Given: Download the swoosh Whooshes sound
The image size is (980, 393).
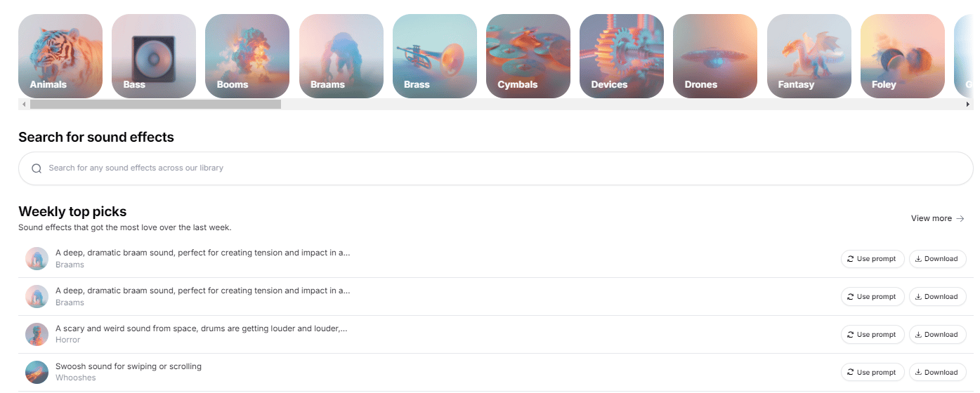Looking at the screenshot, I should (x=937, y=373).
